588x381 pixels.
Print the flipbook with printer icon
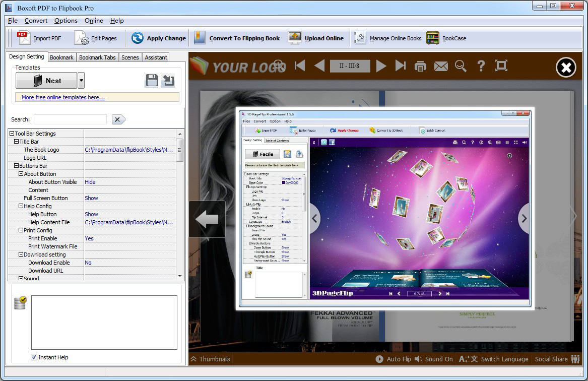tap(420, 66)
